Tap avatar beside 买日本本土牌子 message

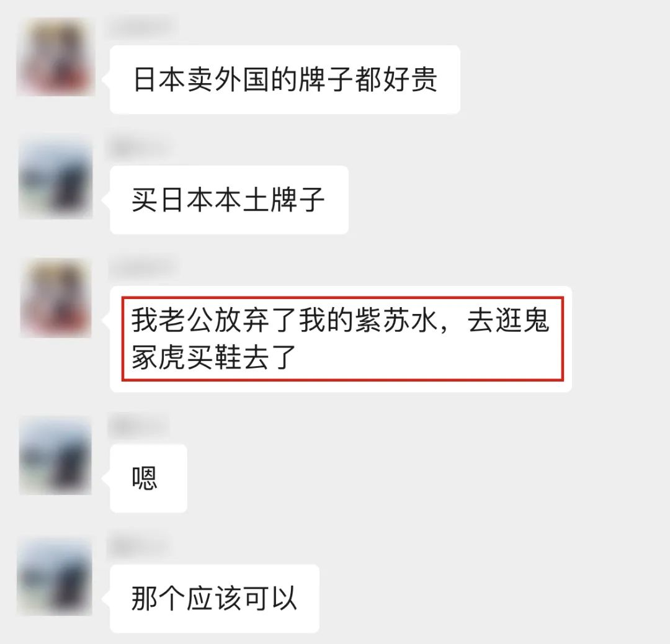[55, 178]
